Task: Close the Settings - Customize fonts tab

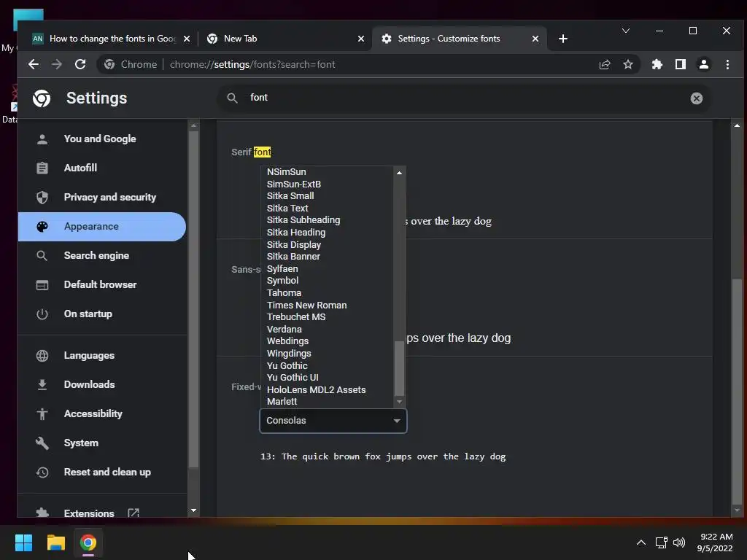Action: tap(535, 39)
